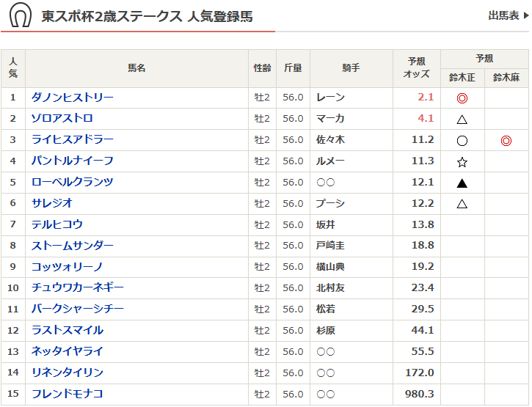Open horse page for テルヒコウ
The image size is (532, 407).
click(57, 224)
